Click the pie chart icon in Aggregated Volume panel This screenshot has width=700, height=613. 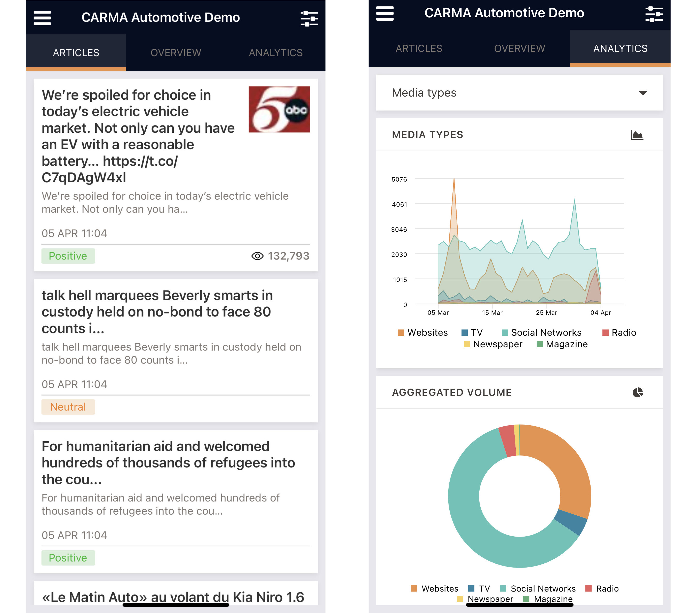tap(638, 392)
